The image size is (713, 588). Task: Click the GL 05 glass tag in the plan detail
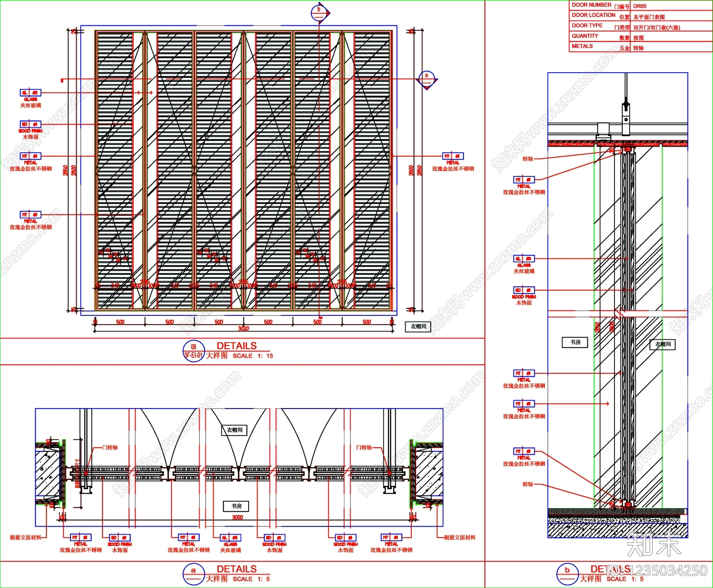click(x=231, y=538)
